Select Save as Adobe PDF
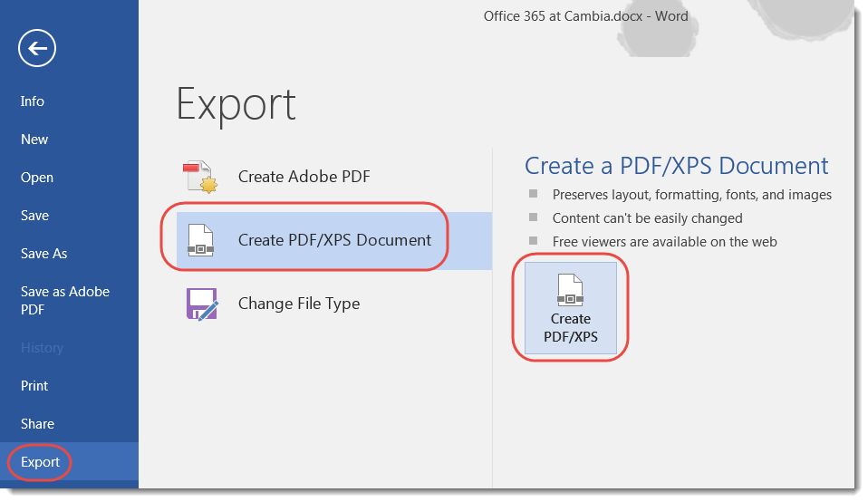868x502 pixels. (x=65, y=301)
